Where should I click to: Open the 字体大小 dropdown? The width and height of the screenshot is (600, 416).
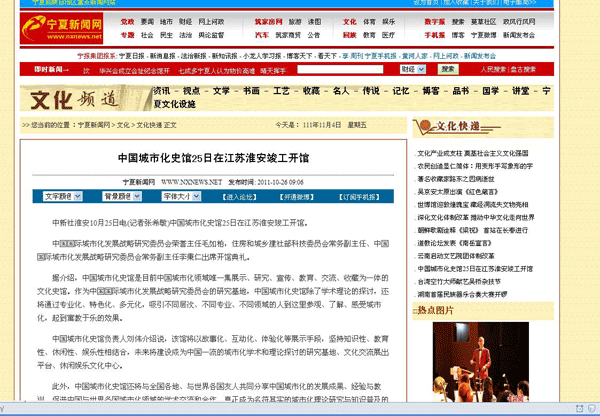pyautogui.click(x=181, y=196)
